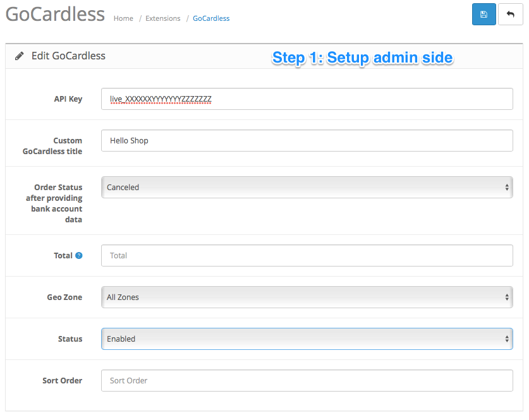529x420 pixels.
Task: Click the Total help question-mark icon
Action: tap(78, 256)
